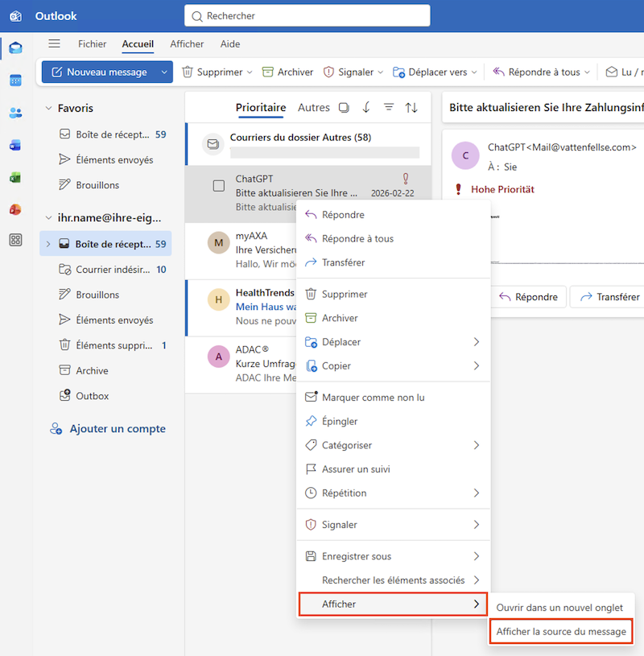Choose Épingler in the context menu
Viewport: 644px width, 656px height.
tap(393, 421)
